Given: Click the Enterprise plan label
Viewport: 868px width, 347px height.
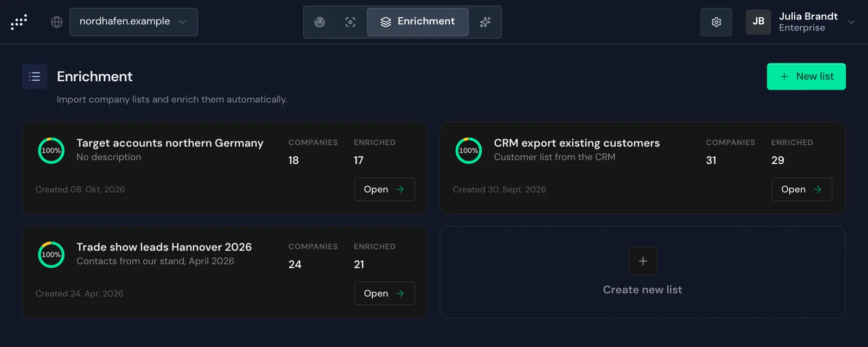Looking at the screenshot, I should click(802, 28).
